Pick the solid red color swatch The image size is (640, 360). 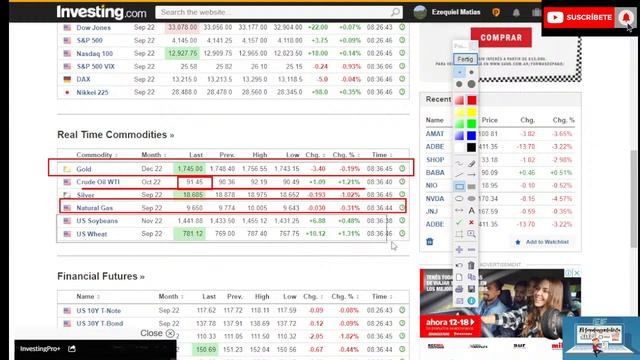tap(472, 100)
